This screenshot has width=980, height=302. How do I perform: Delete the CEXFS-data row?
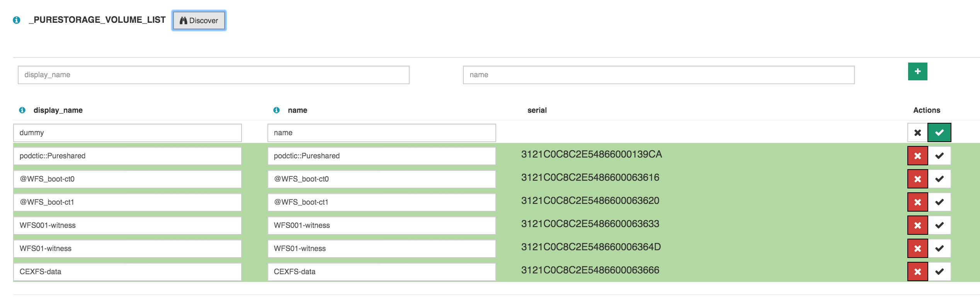(x=917, y=272)
